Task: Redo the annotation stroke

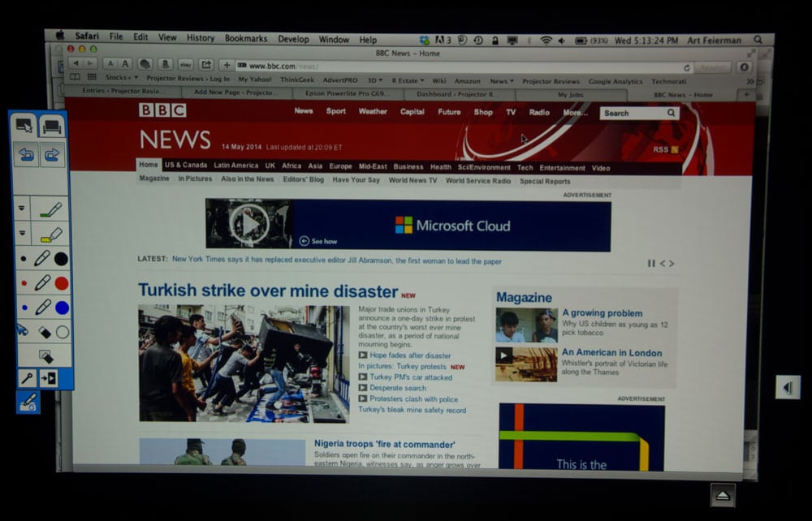Action: point(52,155)
